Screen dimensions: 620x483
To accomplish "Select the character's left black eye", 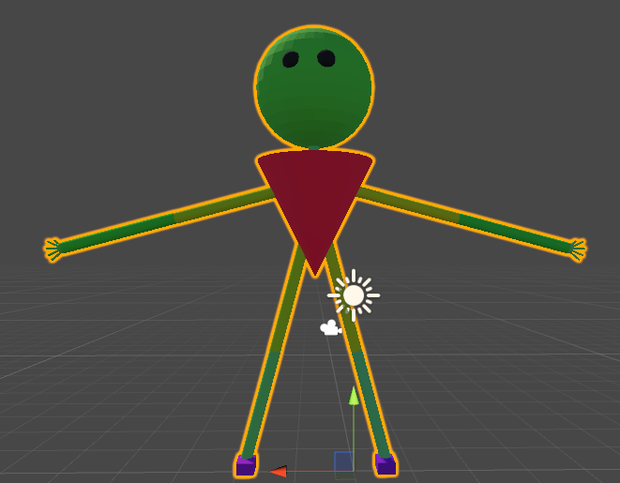I will coord(291,59).
